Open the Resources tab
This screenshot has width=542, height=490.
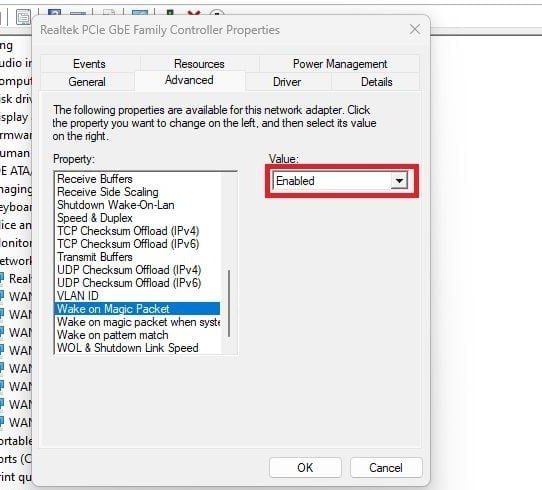[199, 64]
